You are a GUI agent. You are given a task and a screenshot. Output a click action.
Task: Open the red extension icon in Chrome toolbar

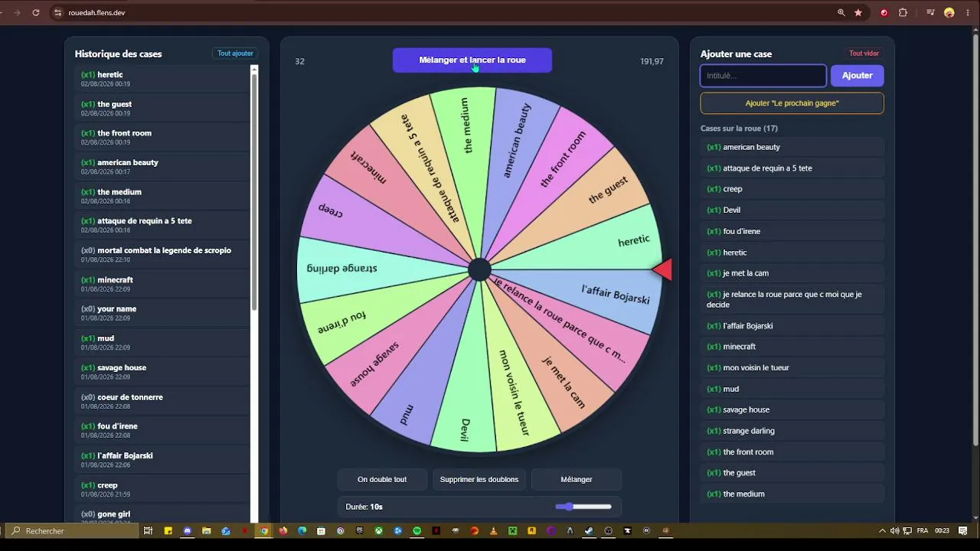(x=884, y=13)
